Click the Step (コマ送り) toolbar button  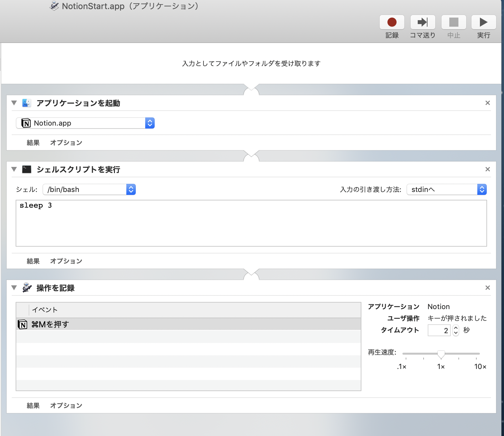point(423,22)
